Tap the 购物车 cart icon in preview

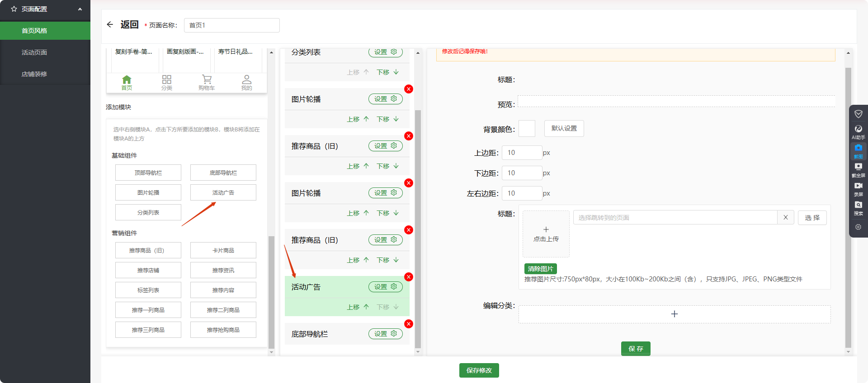pos(207,82)
